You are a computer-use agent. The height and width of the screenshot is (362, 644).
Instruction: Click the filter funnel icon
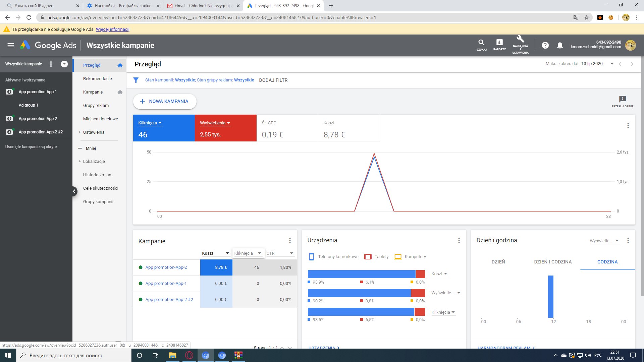136,80
